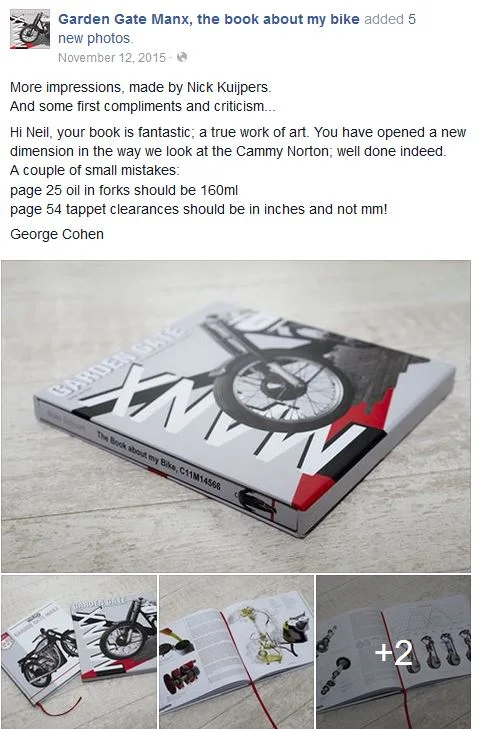Screen dimensions: 481x729
Task: Click the motorcycle wheel on the book cover
Action: point(285,388)
